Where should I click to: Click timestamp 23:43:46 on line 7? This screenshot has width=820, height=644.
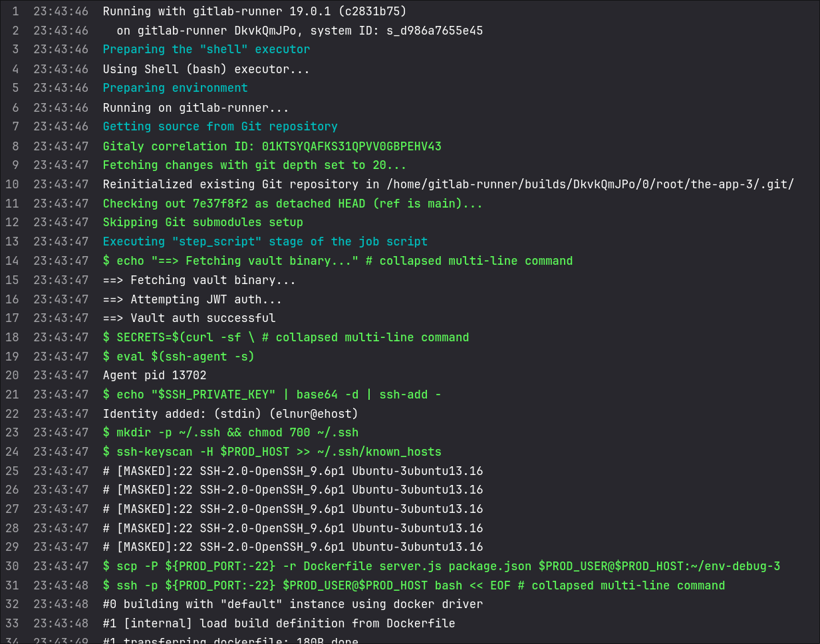point(61,126)
